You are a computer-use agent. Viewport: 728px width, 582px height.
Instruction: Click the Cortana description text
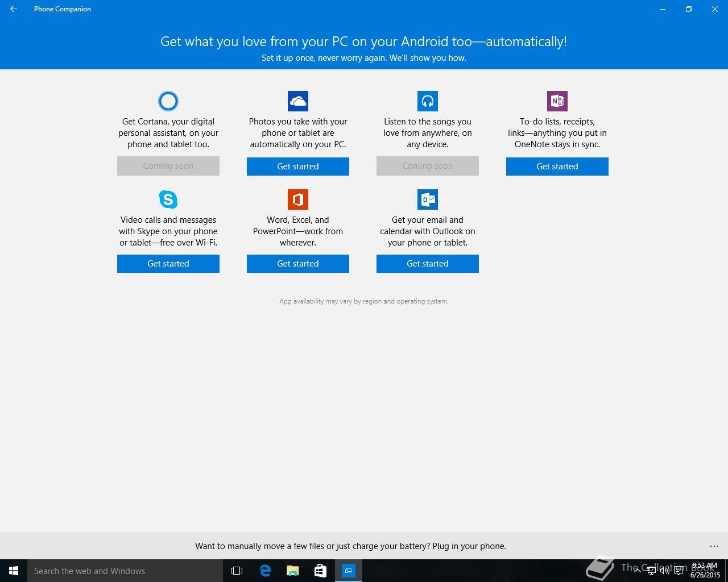coord(168,133)
